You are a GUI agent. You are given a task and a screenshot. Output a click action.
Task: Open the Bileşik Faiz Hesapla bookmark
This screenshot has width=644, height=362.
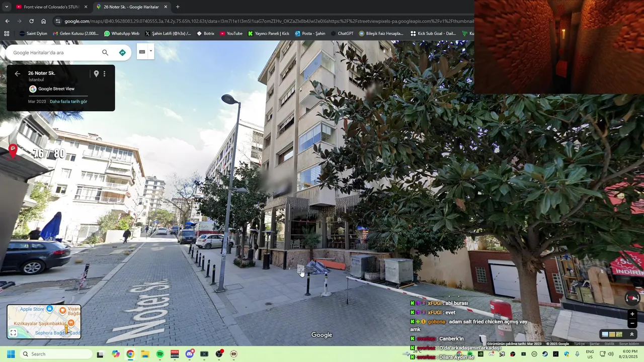381,34
